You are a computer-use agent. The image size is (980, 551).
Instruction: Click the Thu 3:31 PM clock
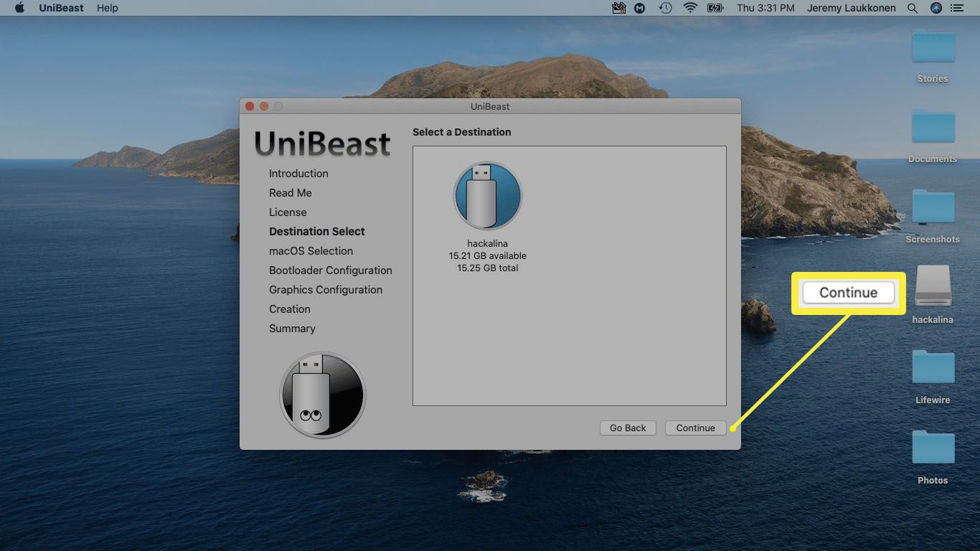(x=765, y=8)
